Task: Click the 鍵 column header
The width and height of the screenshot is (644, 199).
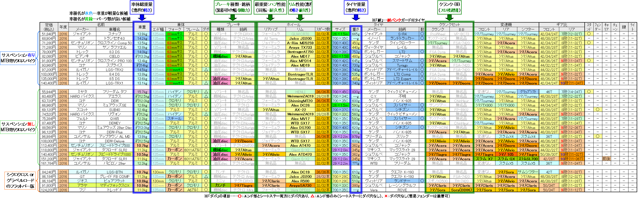Action: pos(624,27)
